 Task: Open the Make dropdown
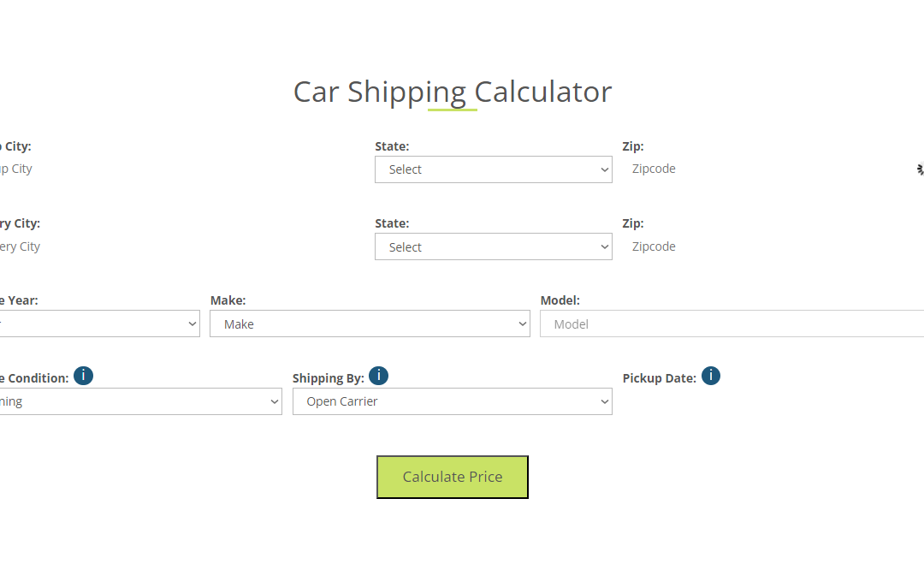(x=370, y=324)
